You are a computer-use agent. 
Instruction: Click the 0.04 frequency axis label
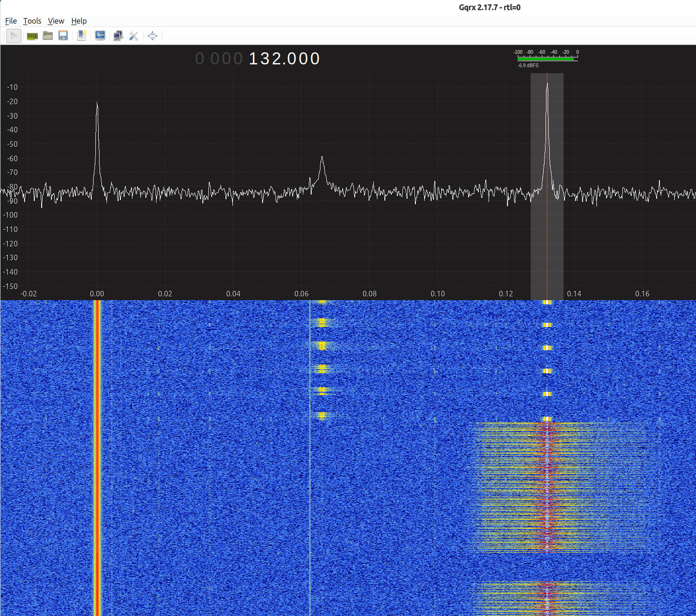233,294
